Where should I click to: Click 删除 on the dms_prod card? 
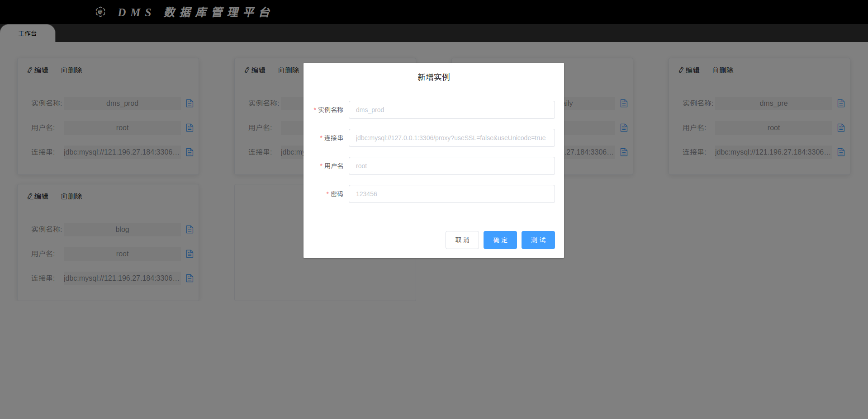(x=71, y=70)
